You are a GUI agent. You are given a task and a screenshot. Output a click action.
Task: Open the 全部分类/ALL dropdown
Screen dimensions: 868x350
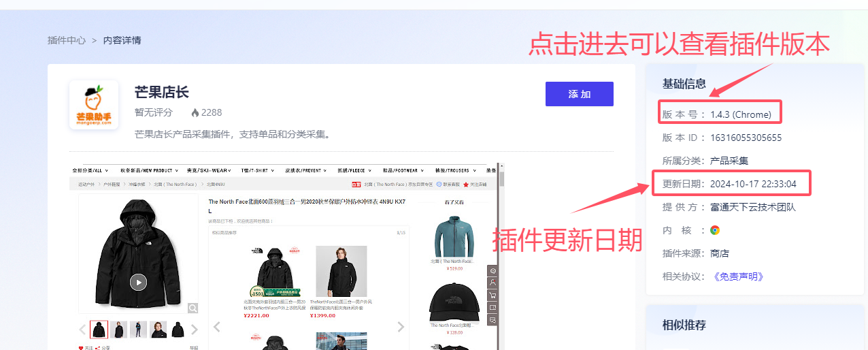[x=90, y=170]
